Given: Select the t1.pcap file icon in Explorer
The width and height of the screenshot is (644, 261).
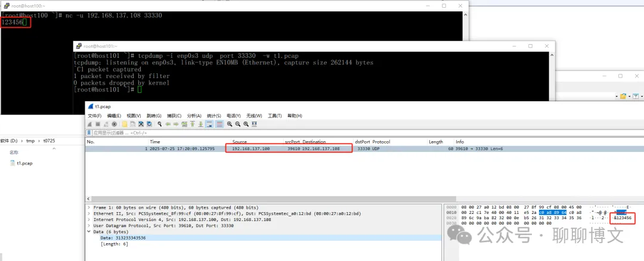Looking at the screenshot, I should (x=13, y=163).
